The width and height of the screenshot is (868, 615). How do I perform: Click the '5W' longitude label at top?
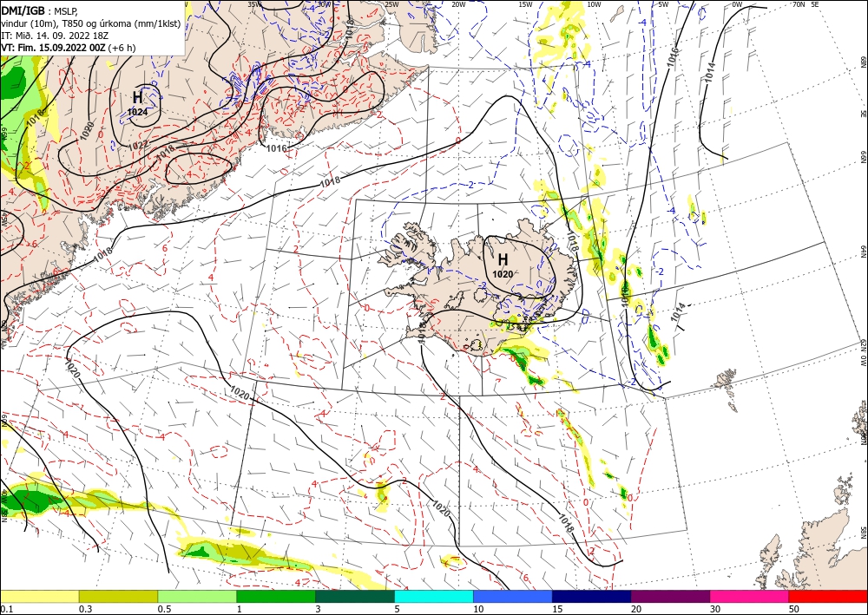[664, 4]
